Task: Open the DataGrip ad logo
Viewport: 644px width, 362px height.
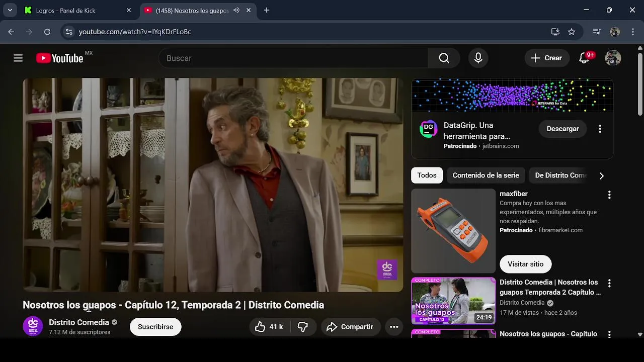Action: (x=428, y=129)
